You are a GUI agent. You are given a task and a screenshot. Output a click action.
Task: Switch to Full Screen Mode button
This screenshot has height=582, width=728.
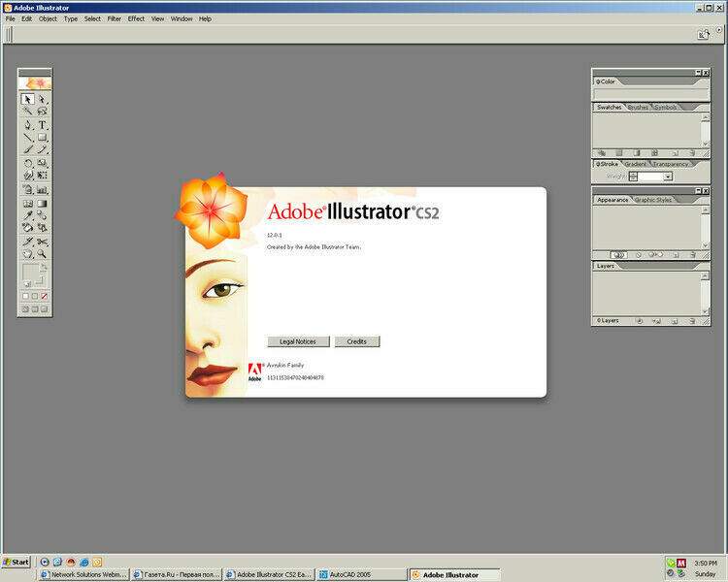tap(44, 309)
